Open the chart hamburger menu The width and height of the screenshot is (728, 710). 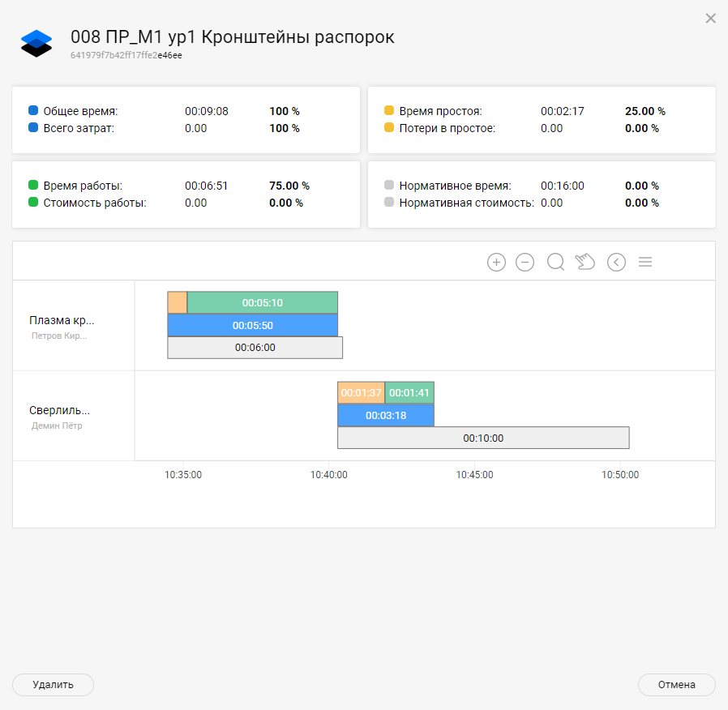coord(644,262)
